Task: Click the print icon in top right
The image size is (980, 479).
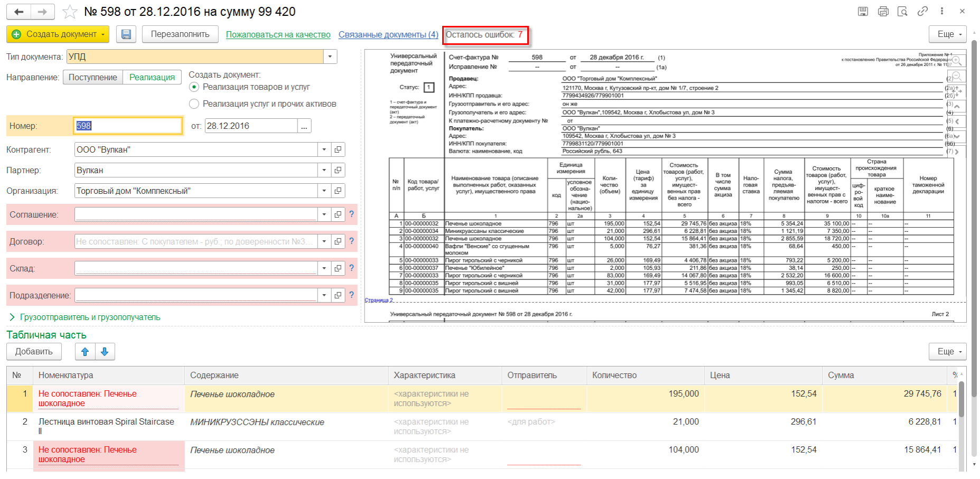Action: point(883,12)
